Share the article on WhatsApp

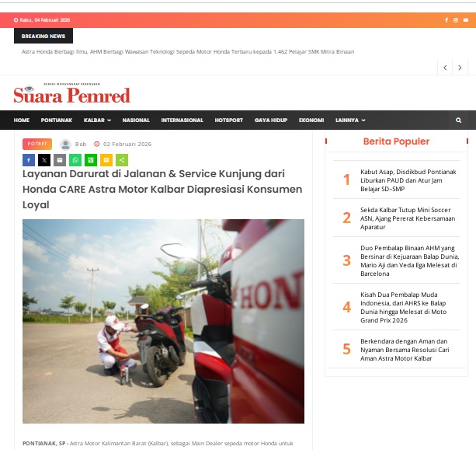tap(75, 160)
